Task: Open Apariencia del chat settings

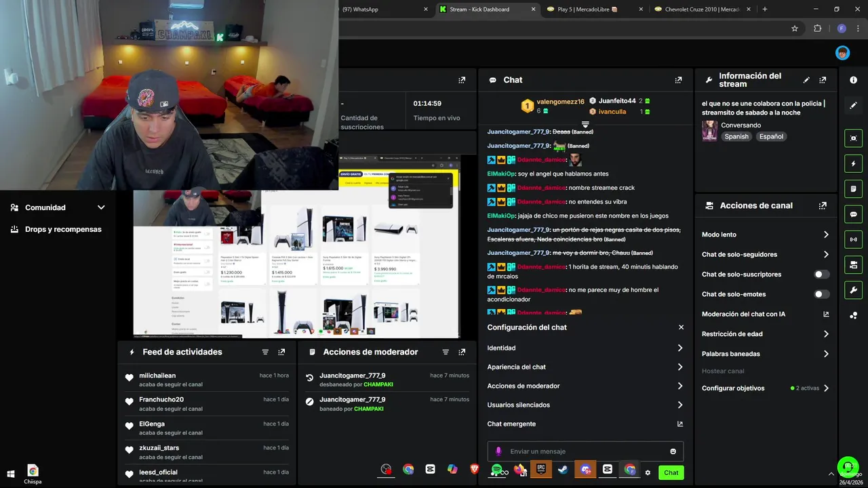Action: click(x=585, y=367)
